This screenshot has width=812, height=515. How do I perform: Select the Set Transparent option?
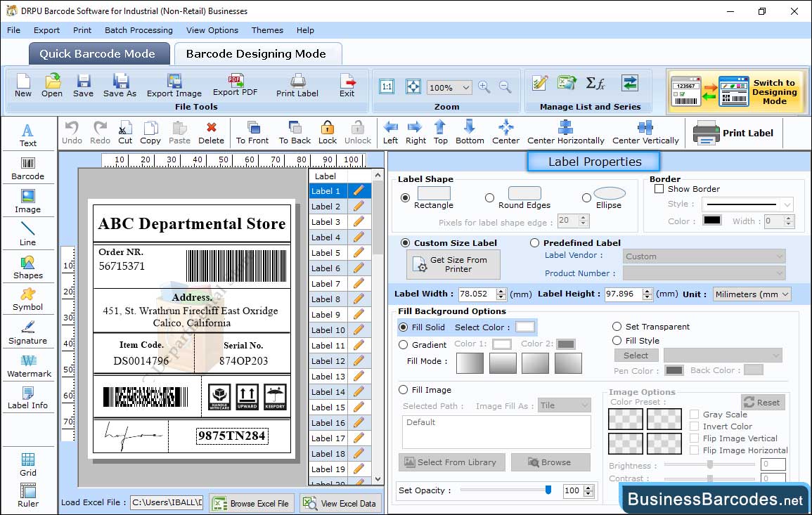click(617, 327)
